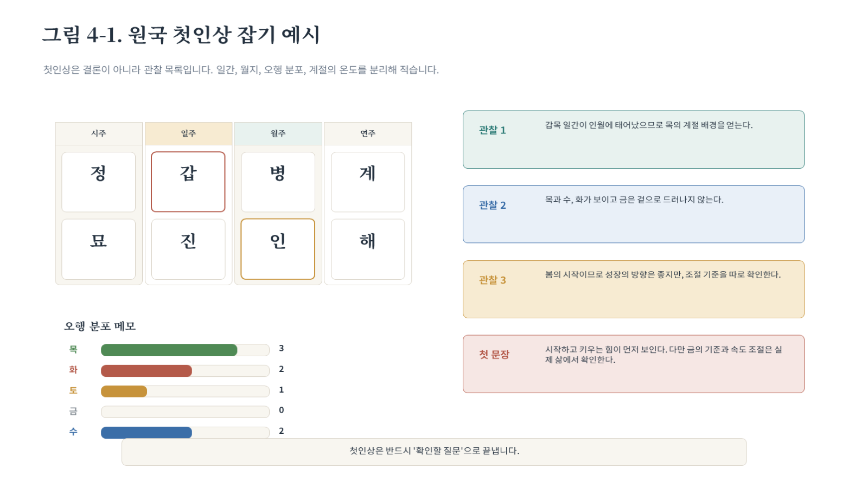The width and height of the screenshot is (868, 488).
Task: Select the 월주 column header
Action: tap(278, 133)
